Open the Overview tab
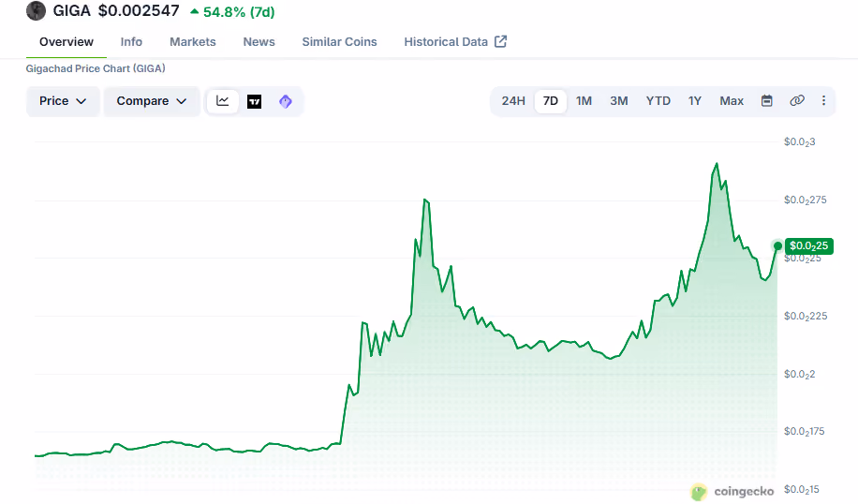 click(x=67, y=42)
